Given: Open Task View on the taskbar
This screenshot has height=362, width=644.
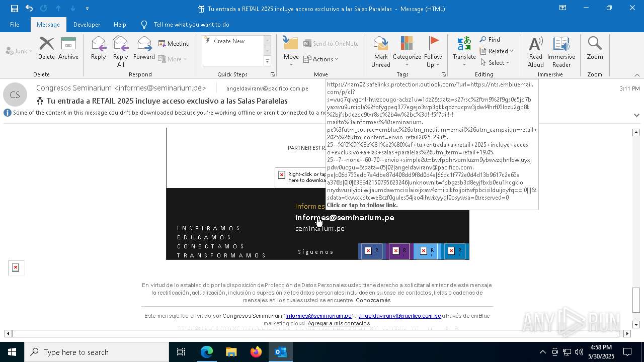Looking at the screenshot, I should [x=181, y=352].
